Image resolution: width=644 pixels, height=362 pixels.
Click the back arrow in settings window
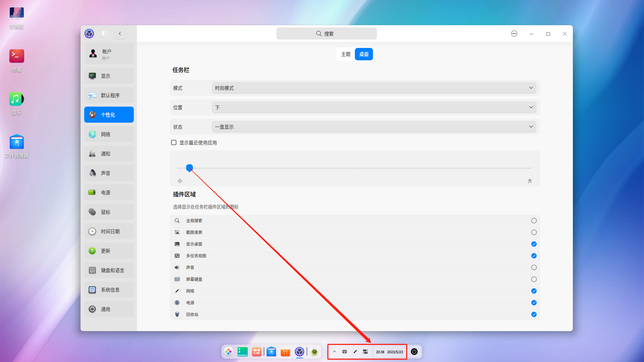tap(120, 34)
